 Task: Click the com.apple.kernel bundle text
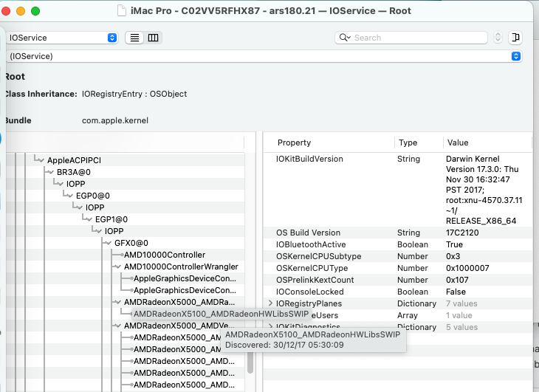click(115, 120)
